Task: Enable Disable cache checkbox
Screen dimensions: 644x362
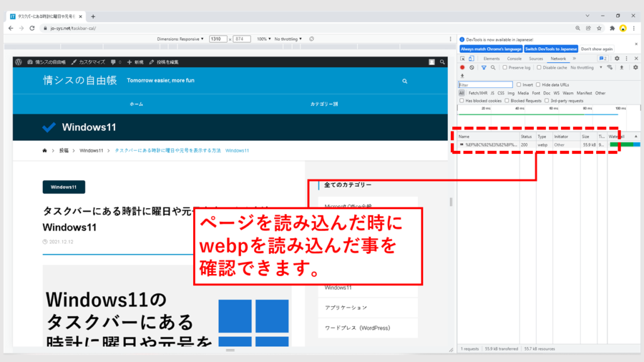Action: 539,68
